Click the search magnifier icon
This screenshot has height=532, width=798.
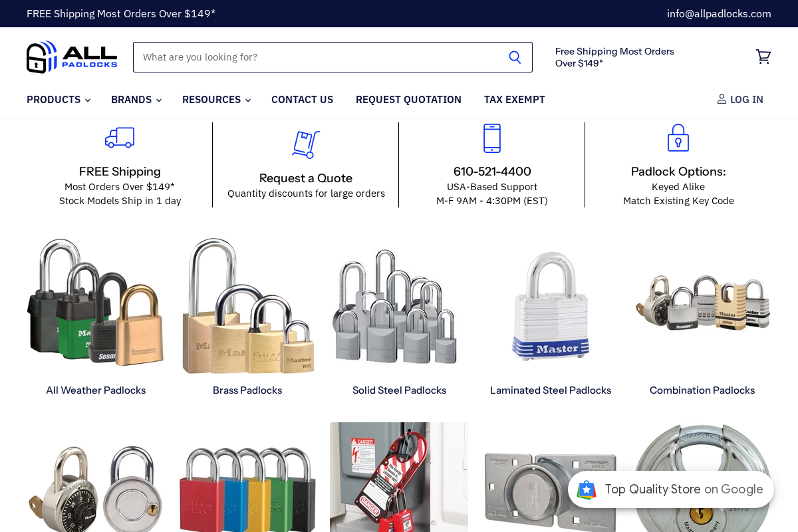[515, 57]
